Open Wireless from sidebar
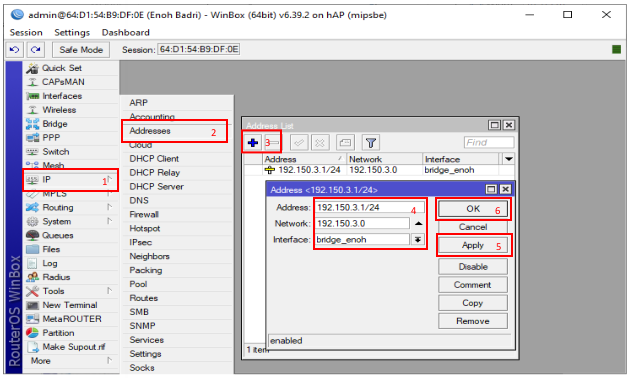This screenshot has width=630, height=378. tap(71, 110)
